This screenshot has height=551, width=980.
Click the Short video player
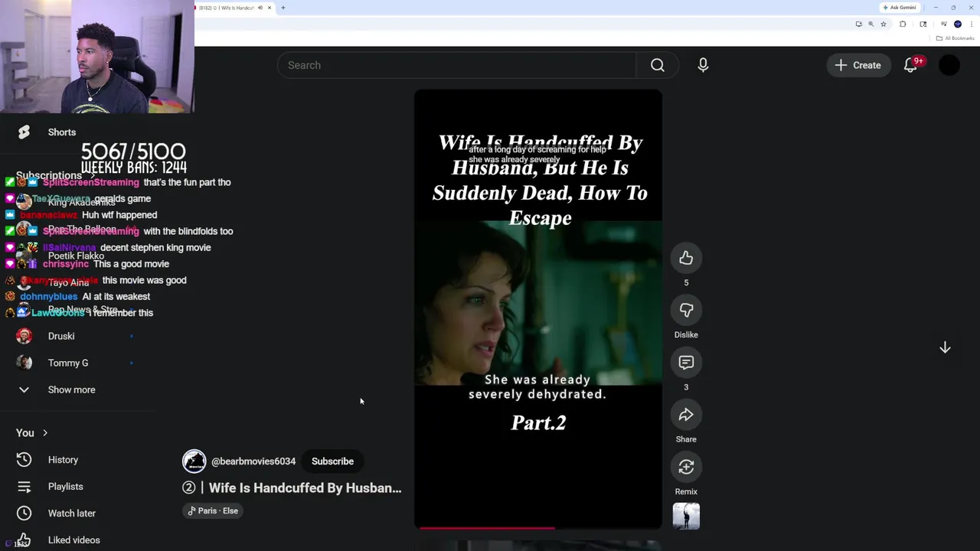point(538,309)
